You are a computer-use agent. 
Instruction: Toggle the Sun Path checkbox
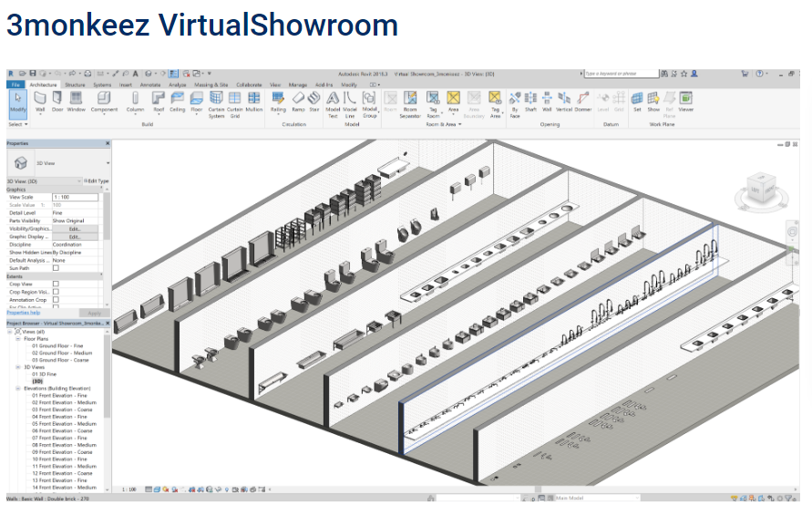tap(56, 268)
